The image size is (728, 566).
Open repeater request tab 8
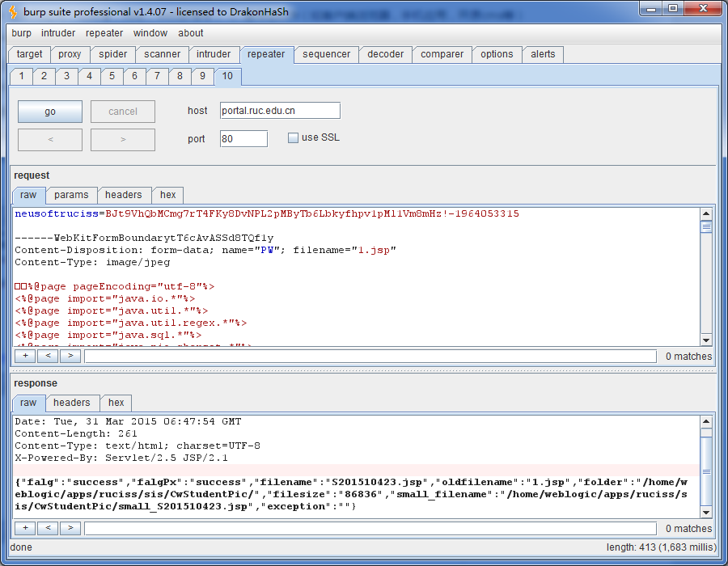180,76
